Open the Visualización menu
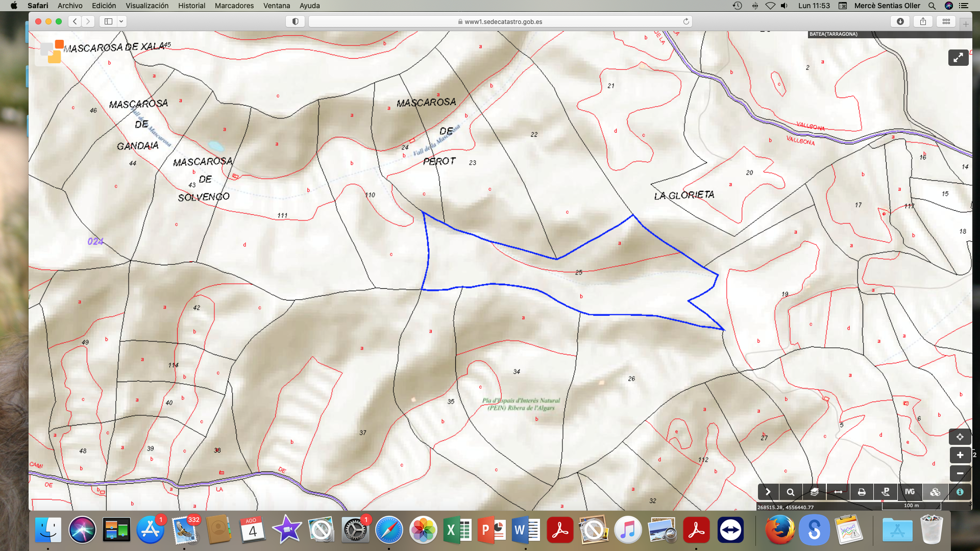 point(146,6)
